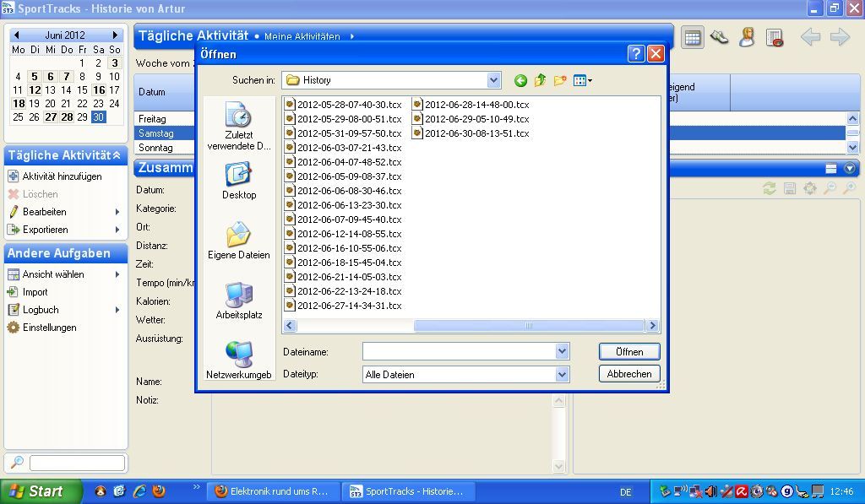Click the Meine Aktivitäten breadcrumb

(302, 36)
